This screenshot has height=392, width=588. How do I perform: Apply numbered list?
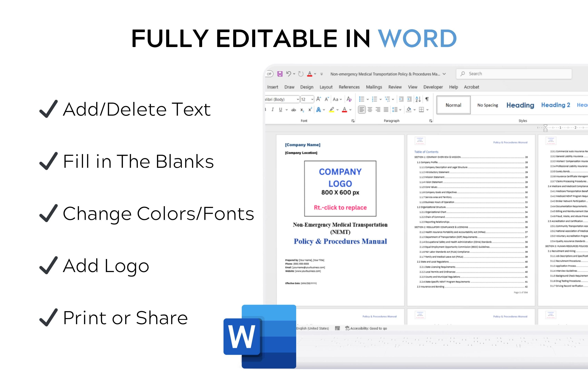(x=375, y=99)
